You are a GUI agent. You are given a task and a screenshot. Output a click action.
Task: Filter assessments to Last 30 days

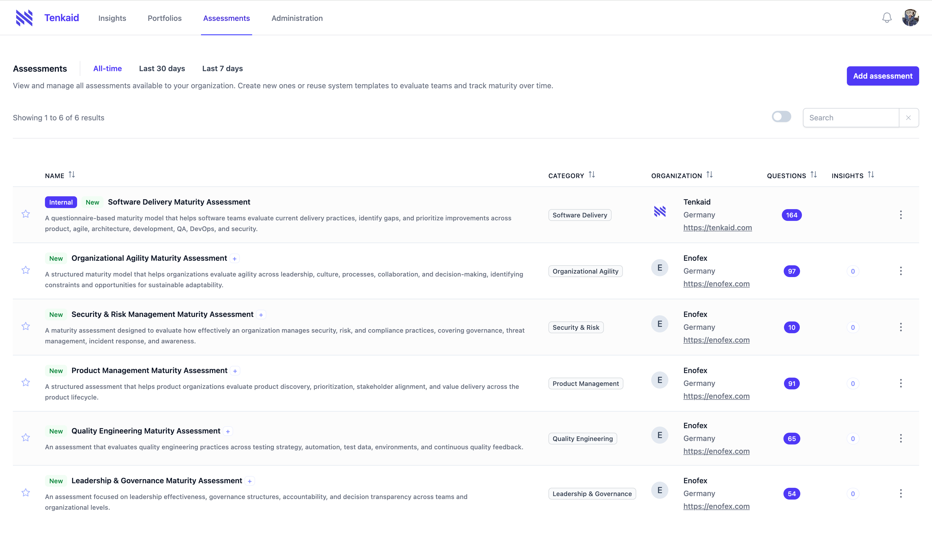pos(162,68)
